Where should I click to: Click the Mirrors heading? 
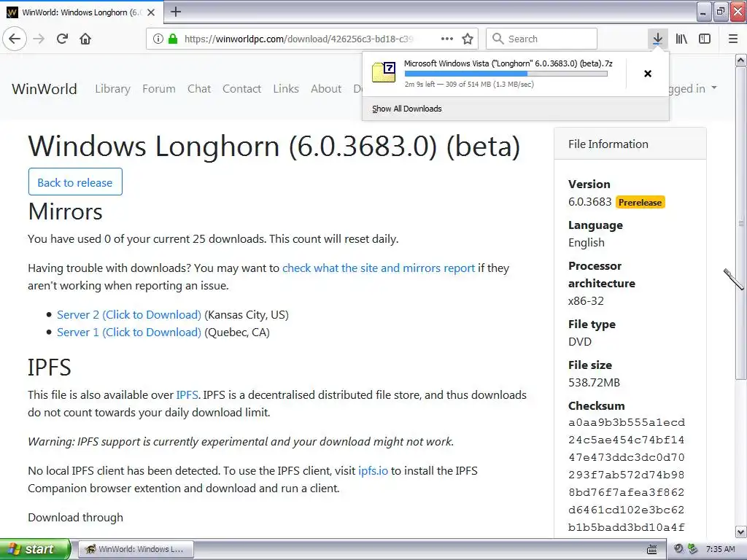click(65, 211)
